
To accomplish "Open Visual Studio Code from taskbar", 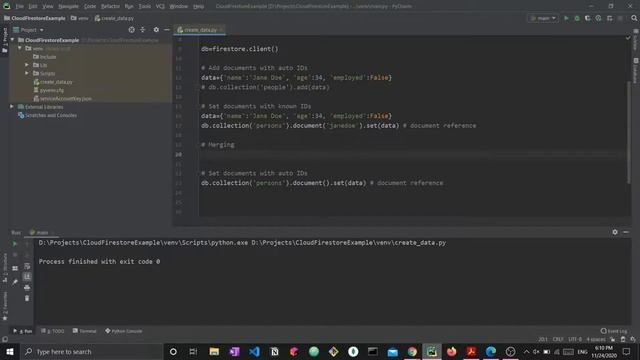I will coord(254,351).
